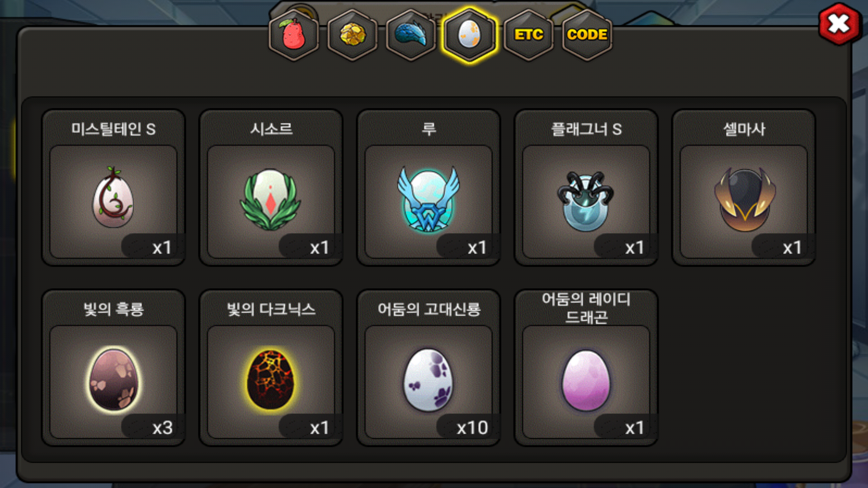Close the inventory with red X
This screenshot has width=868, height=488.
[x=839, y=24]
